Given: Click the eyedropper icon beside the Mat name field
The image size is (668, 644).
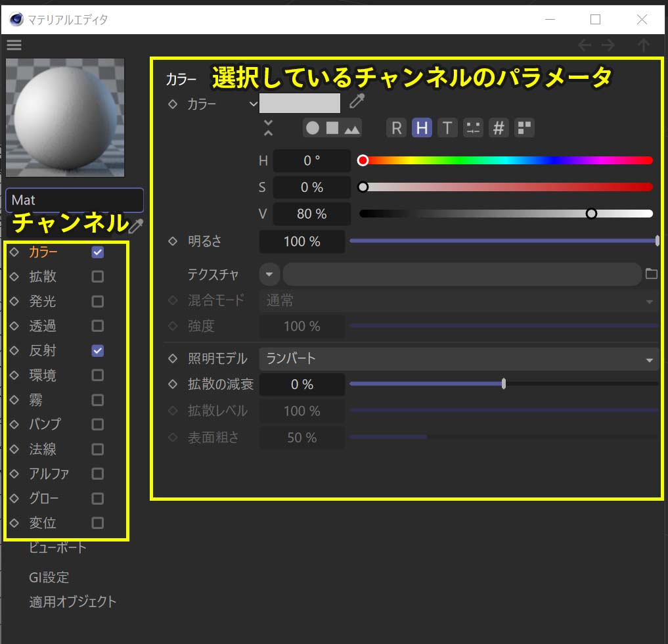Looking at the screenshot, I should click(x=136, y=226).
